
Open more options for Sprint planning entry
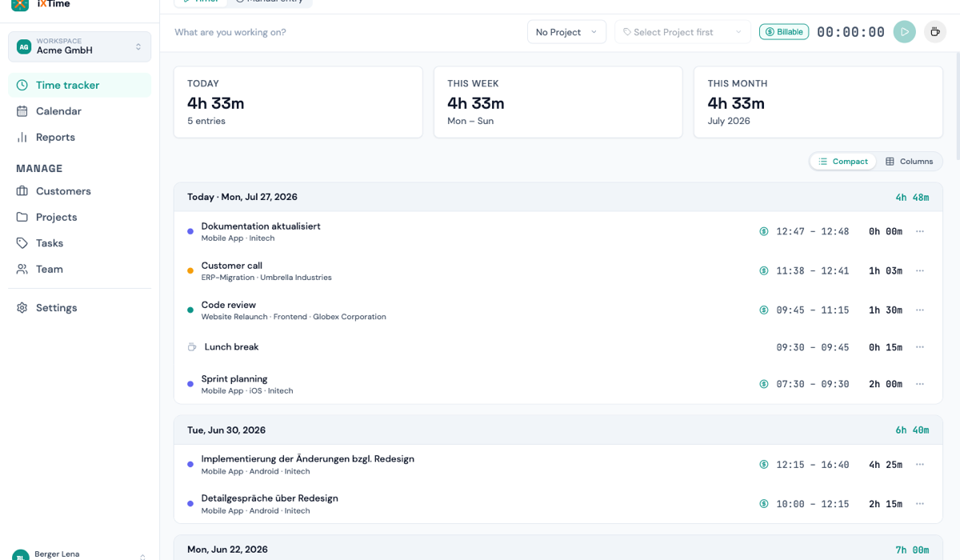coord(920,384)
